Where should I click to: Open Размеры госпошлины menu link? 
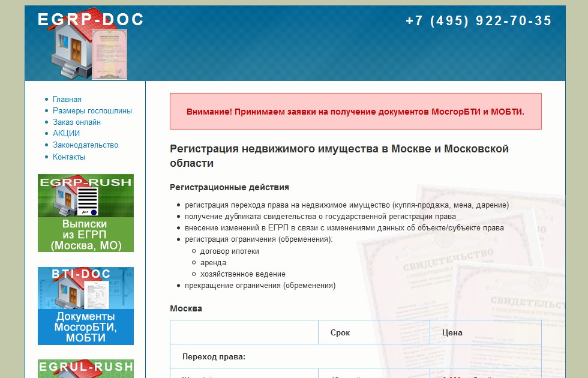click(92, 110)
